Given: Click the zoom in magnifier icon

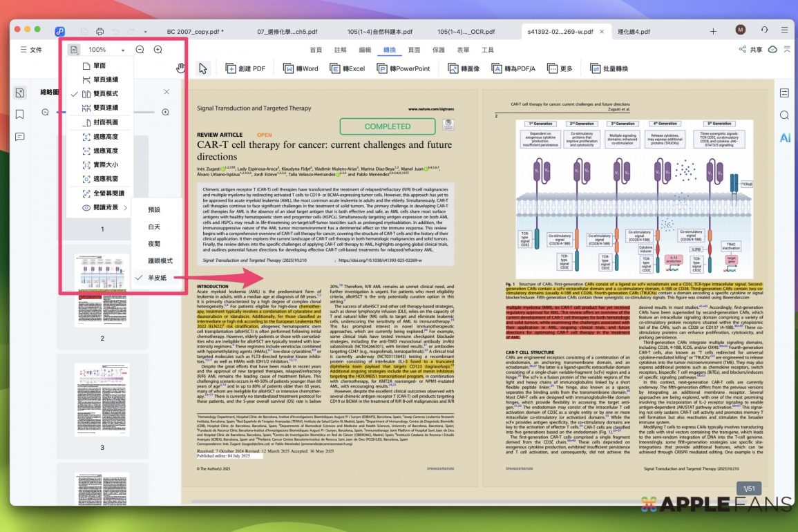Looking at the screenshot, I should click(158, 50).
